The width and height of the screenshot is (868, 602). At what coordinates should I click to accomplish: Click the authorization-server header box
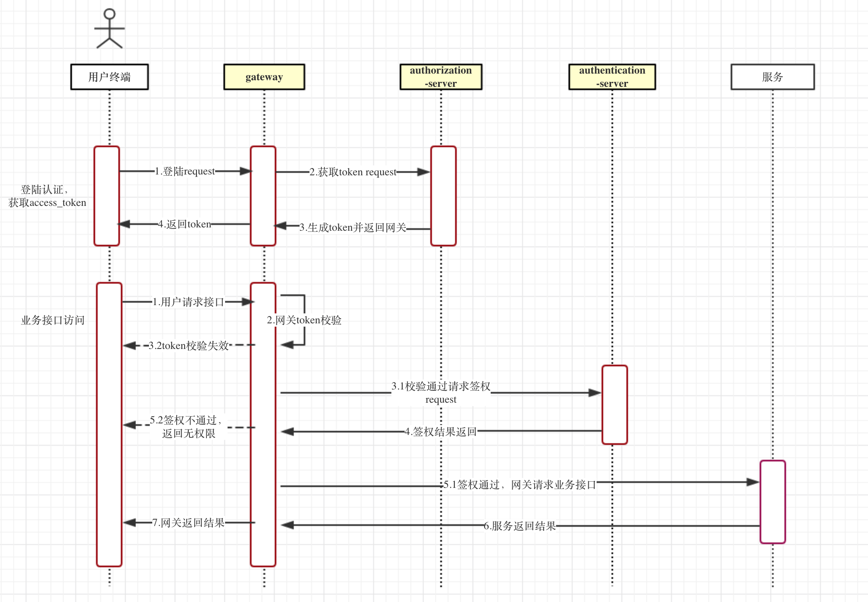(x=441, y=77)
